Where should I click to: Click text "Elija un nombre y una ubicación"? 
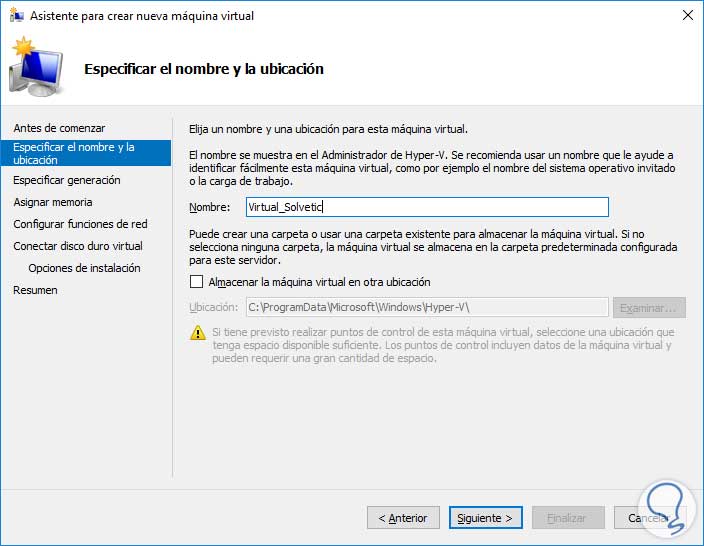coord(264,129)
